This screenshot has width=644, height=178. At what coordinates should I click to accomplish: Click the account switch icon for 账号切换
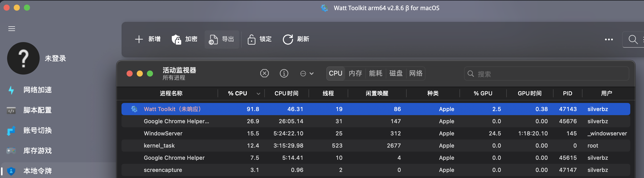click(x=11, y=131)
